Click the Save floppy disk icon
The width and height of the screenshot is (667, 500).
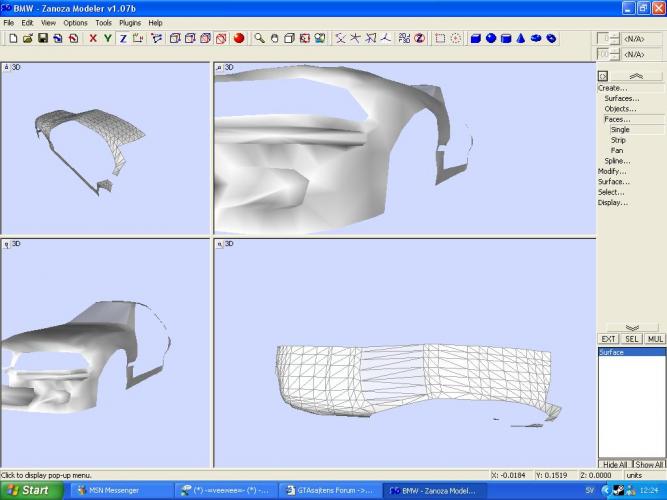(x=43, y=39)
